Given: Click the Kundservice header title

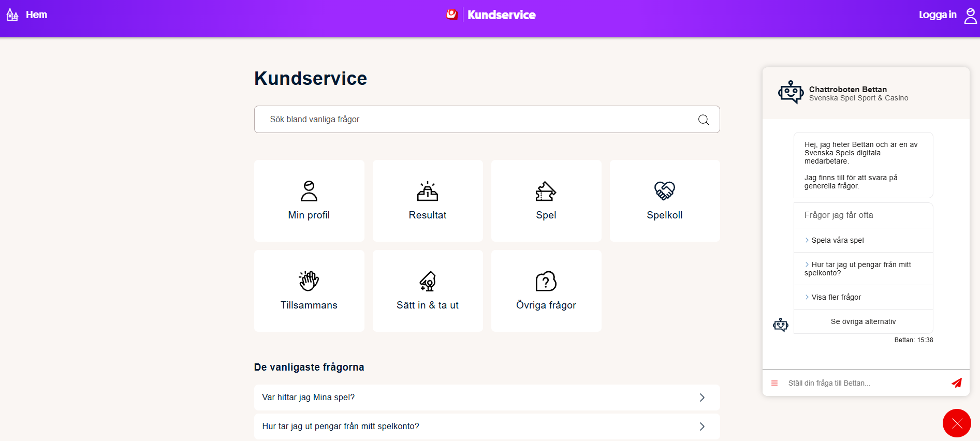Looking at the screenshot, I should [502, 15].
